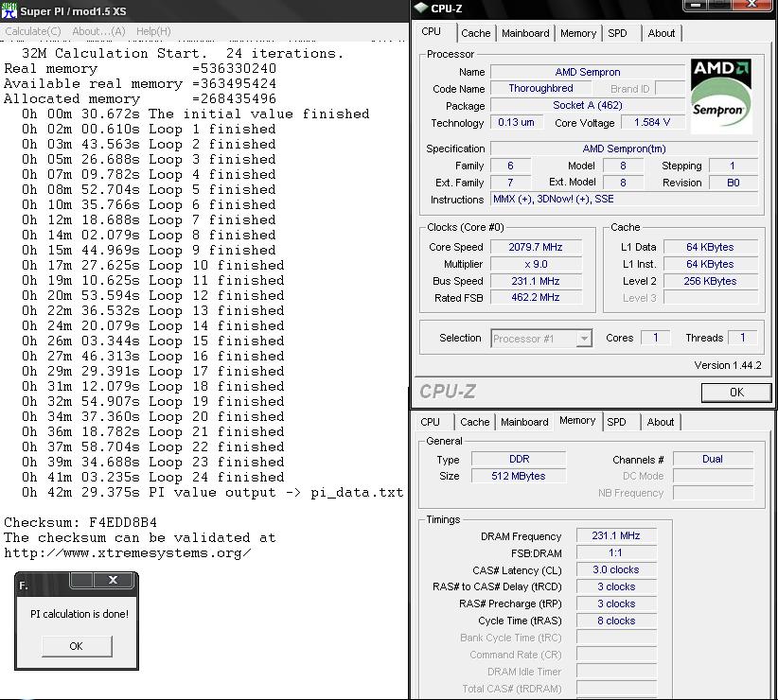
Task: Click the DRAM Frequency 231.1 MHz value
Action: click(616, 535)
